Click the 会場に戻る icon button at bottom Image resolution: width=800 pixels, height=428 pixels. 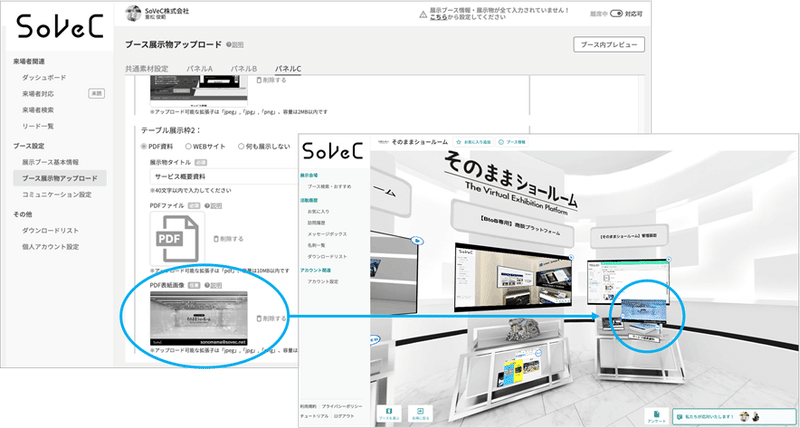(x=420, y=414)
